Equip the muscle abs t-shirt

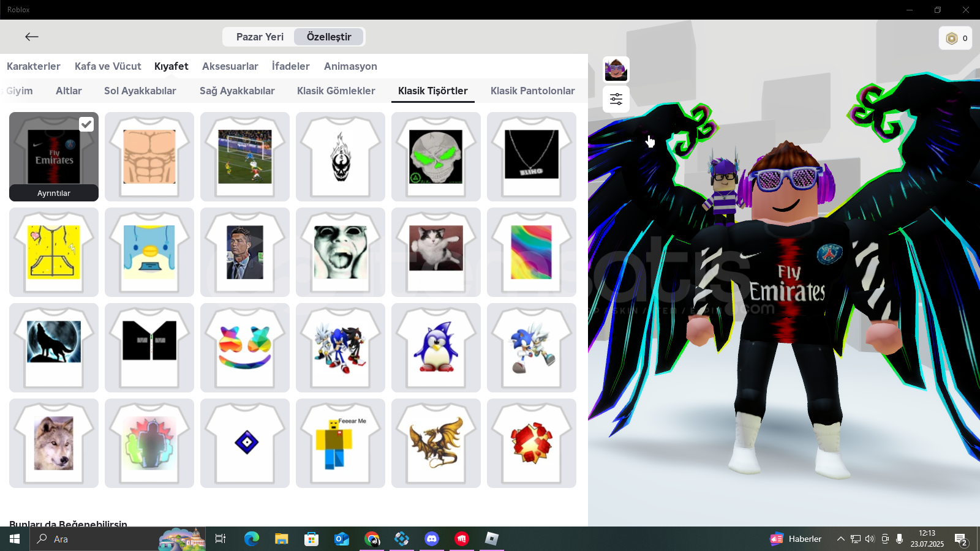[149, 157]
